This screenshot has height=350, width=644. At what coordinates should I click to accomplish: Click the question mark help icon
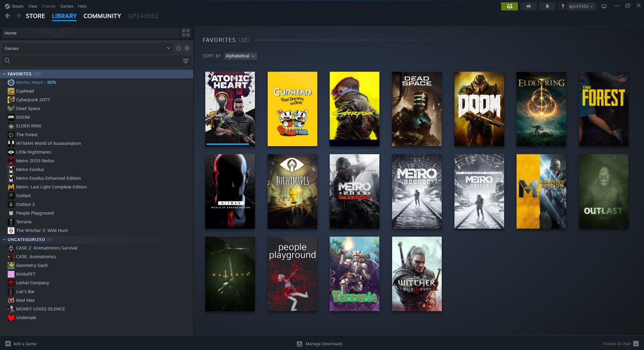click(x=562, y=6)
